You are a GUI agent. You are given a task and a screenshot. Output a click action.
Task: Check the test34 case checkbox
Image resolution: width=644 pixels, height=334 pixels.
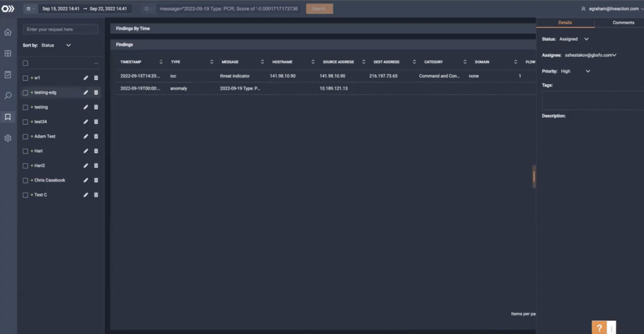pos(25,122)
